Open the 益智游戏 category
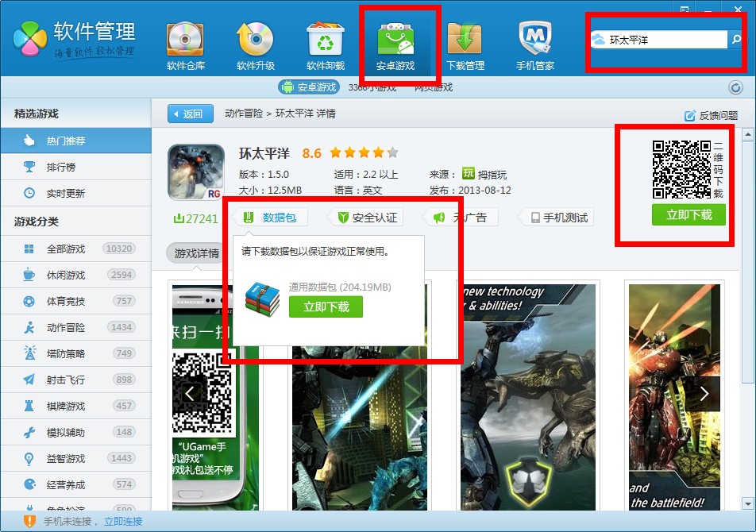 point(75,458)
